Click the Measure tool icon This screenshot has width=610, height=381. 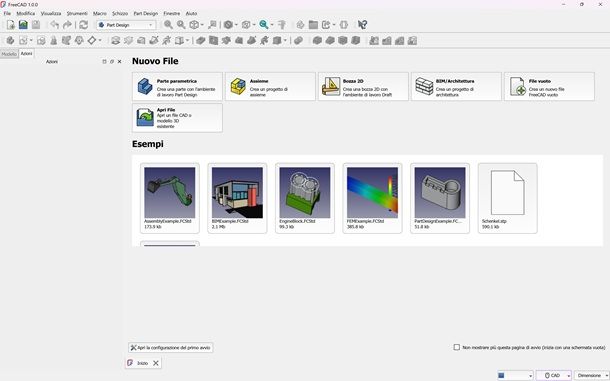click(282, 25)
